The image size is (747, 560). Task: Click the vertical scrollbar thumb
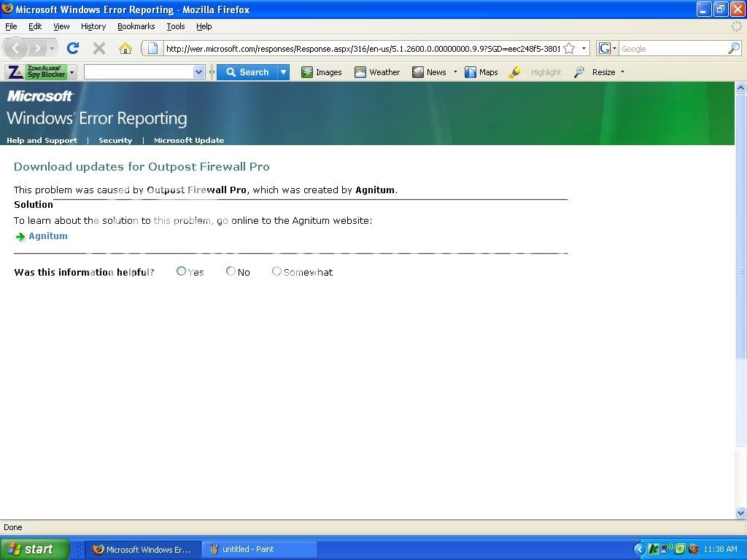740,271
